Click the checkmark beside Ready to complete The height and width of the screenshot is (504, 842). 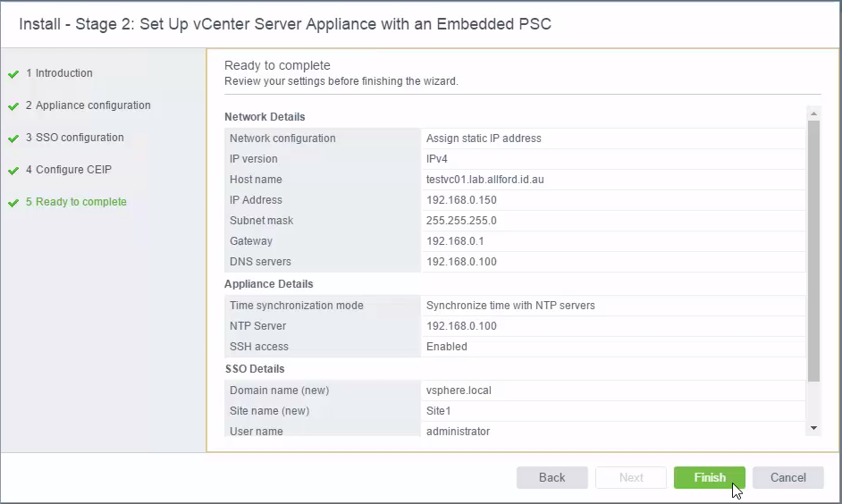(x=13, y=203)
